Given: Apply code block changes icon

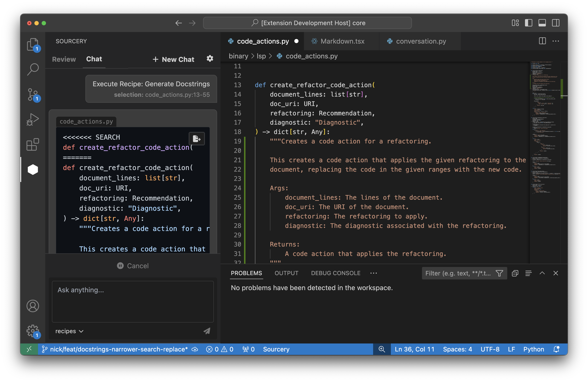Looking at the screenshot, I should click(x=197, y=139).
